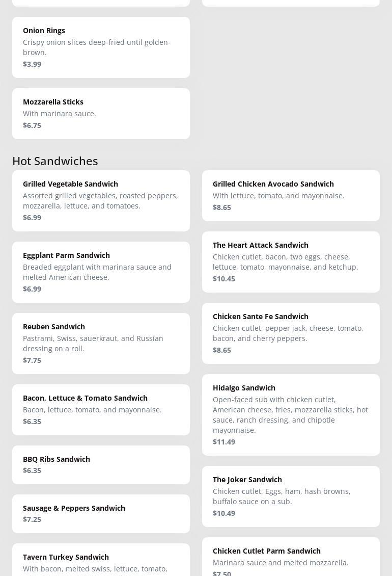392x576 pixels.
Task: Click the $11.49 price on Hidalgo Sandwich
Action: pyautogui.click(x=224, y=442)
